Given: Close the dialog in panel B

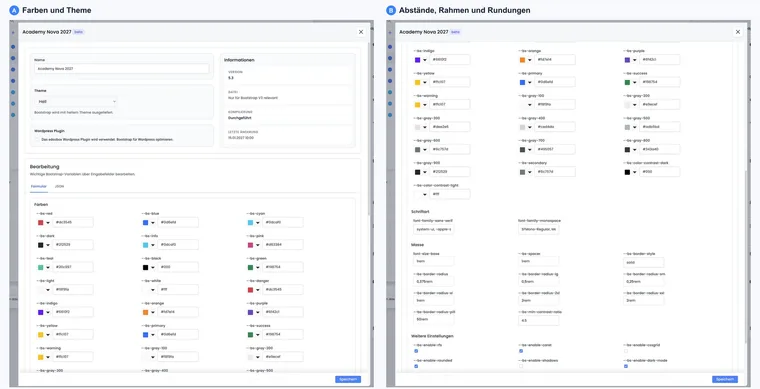Looking at the screenshot, I should [738, 32].
